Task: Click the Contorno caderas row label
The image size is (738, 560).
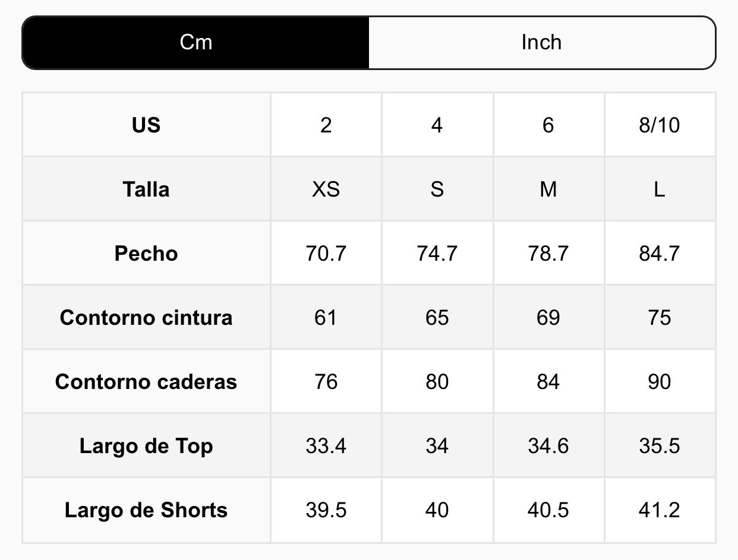Action: (146, 382)
